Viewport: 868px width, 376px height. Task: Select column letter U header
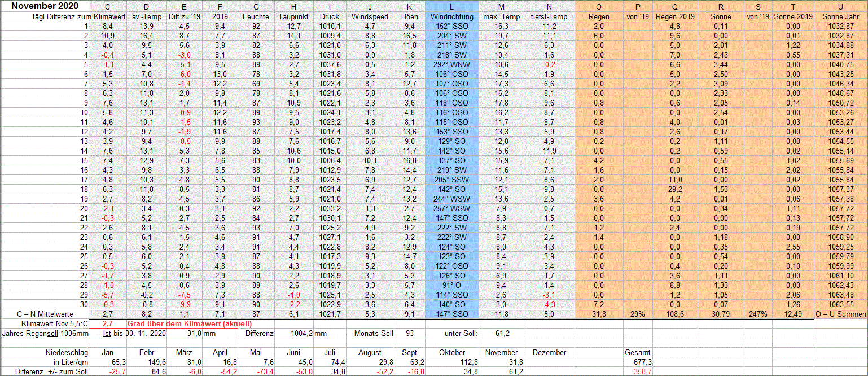tap(840, 7)
